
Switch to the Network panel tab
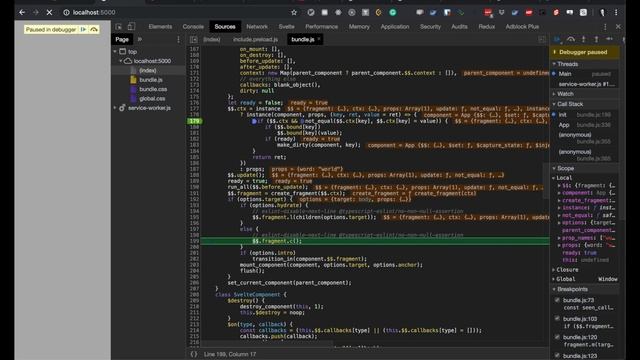(x=257, y=27)
